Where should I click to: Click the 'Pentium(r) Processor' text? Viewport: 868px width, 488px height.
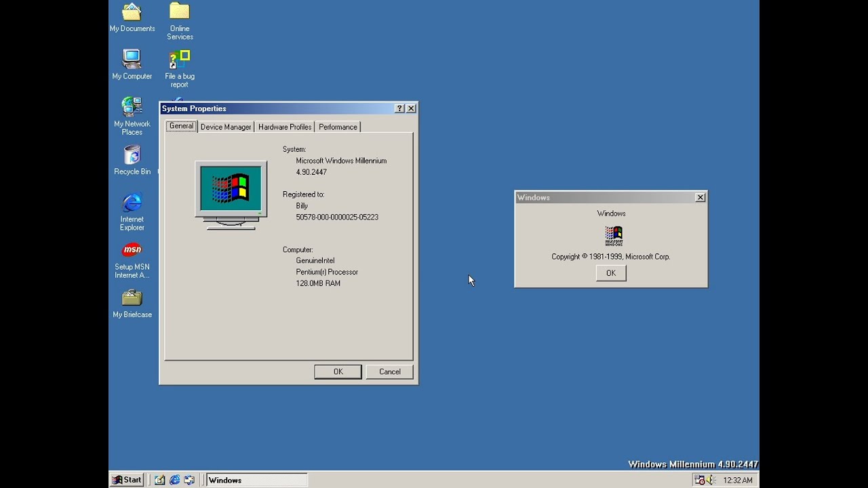pos(327,272)
